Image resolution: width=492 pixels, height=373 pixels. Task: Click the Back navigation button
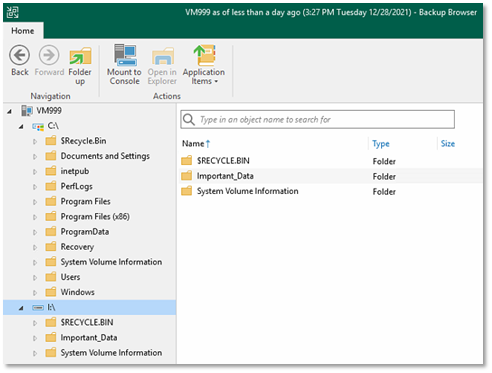point(20,61)
